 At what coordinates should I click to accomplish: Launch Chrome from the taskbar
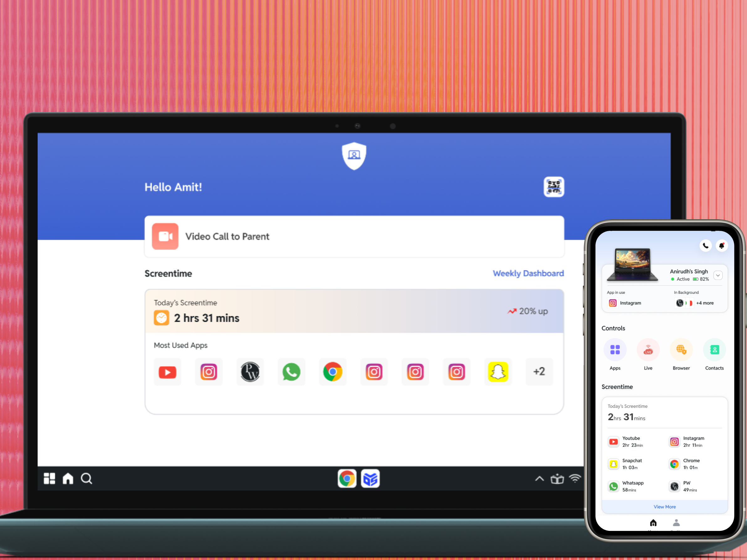(x=347, y=478)
